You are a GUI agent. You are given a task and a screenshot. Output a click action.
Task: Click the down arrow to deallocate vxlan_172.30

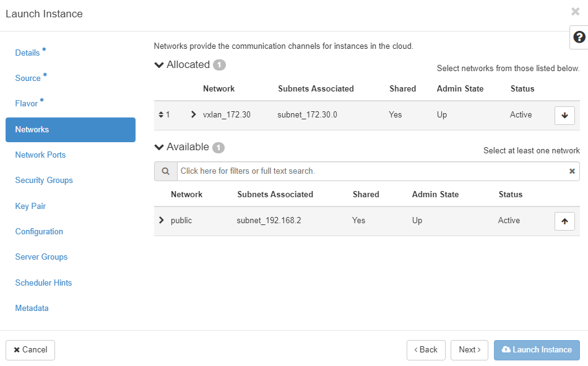click(x=564, y=115)
